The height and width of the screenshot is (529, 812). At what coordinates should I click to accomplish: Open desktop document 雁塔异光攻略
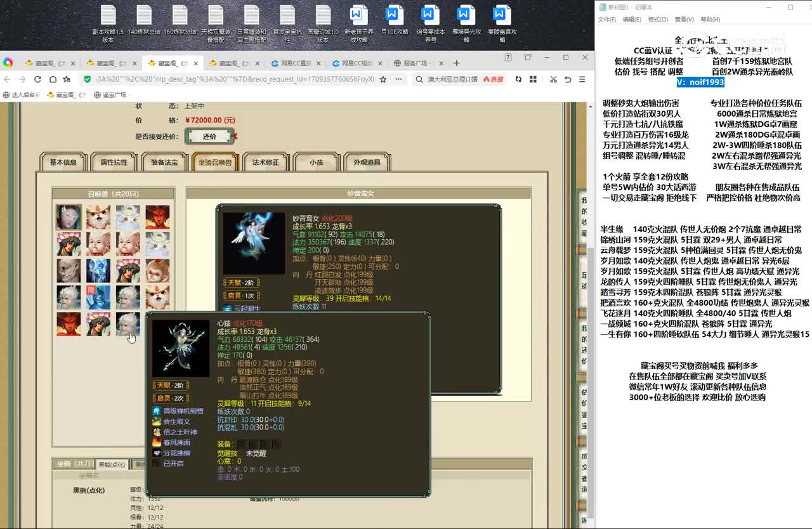coord(466,24)
